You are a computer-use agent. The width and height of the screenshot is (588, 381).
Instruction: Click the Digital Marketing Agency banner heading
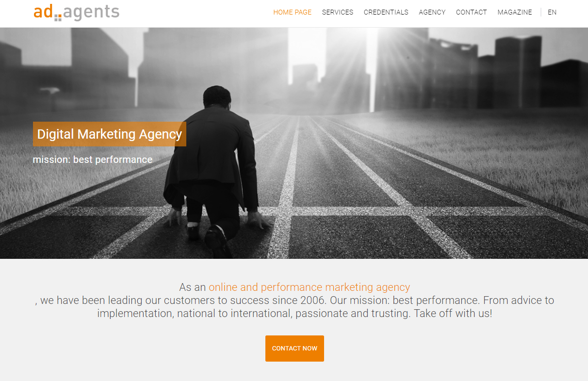point(110,134)
